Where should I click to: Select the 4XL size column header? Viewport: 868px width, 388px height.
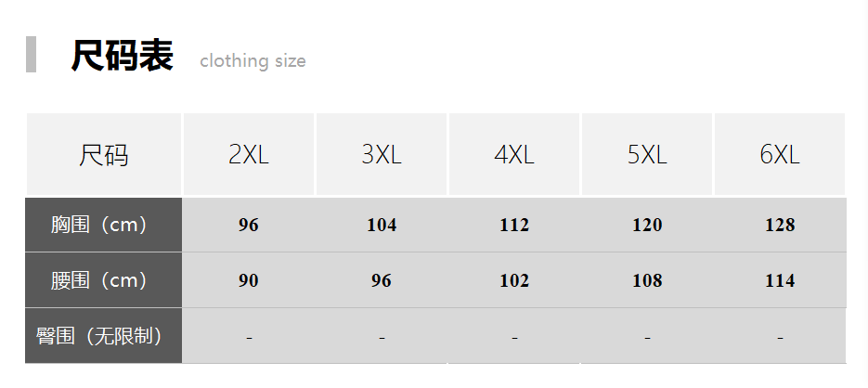[514, 155]
